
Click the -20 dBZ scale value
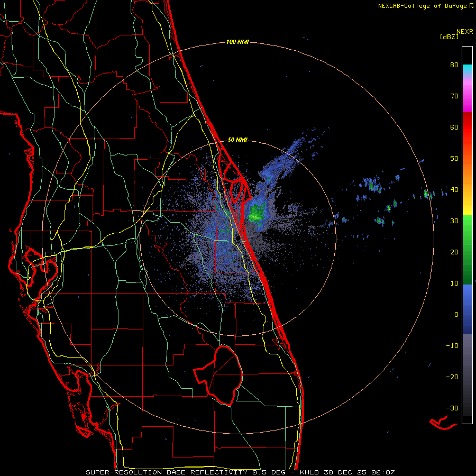(452, 377)
